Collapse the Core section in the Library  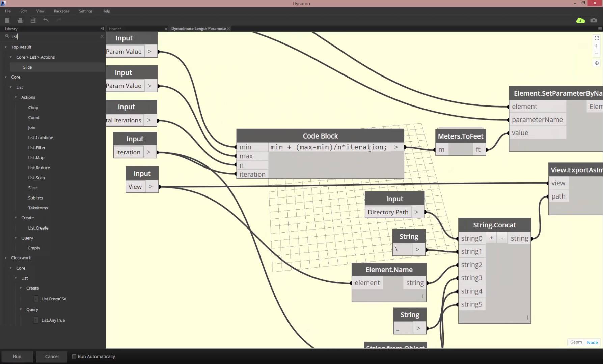tap(5, 77)
